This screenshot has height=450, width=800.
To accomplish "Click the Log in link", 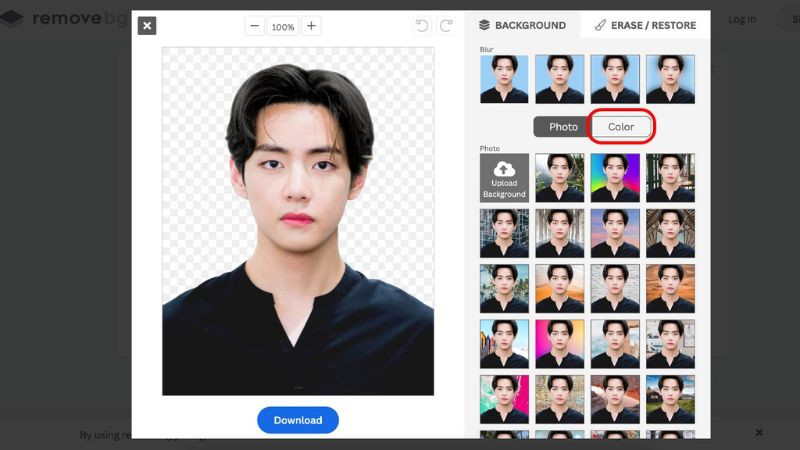I will pos(742,19).
